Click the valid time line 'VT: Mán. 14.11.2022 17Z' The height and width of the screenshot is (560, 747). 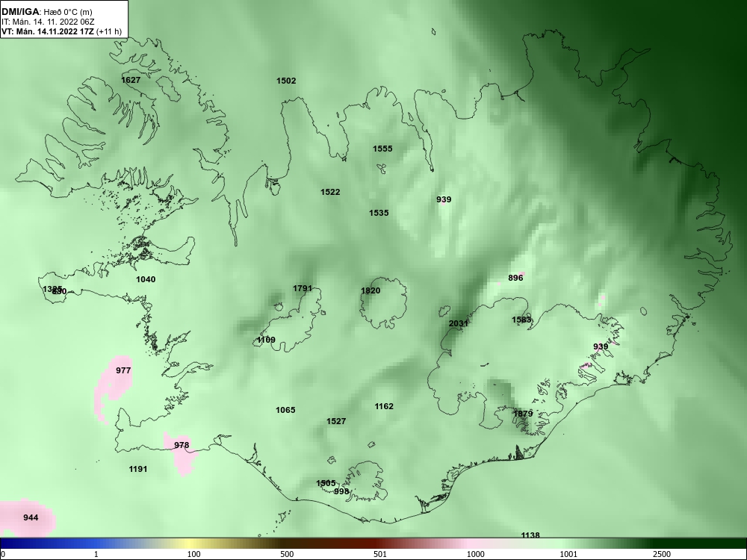[48, 32]
